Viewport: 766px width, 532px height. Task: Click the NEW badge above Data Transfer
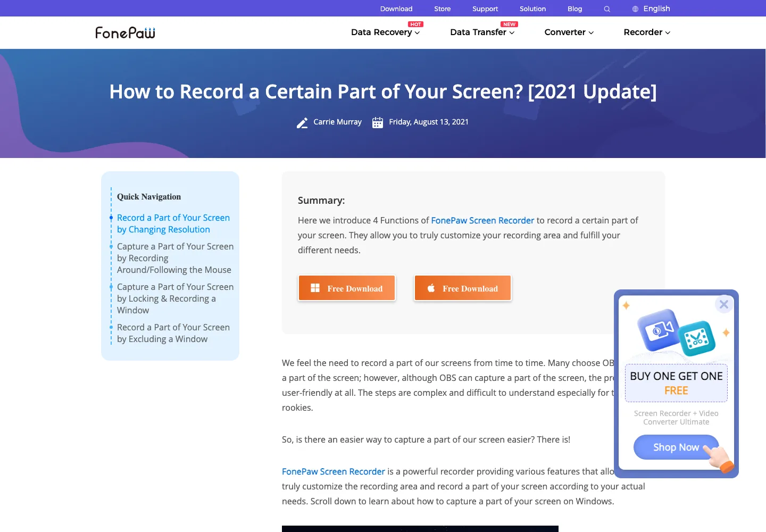click(509, 24)
